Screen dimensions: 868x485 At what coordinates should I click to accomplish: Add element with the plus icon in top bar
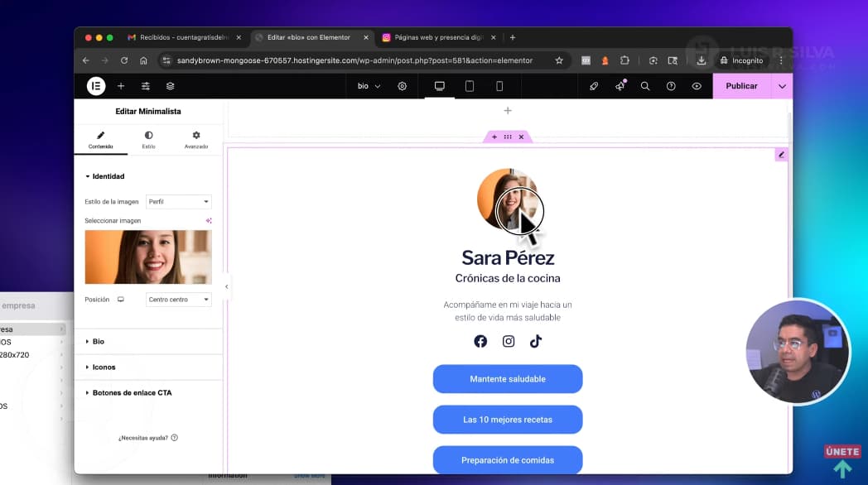pyautogui.click(x=121, y=86)
